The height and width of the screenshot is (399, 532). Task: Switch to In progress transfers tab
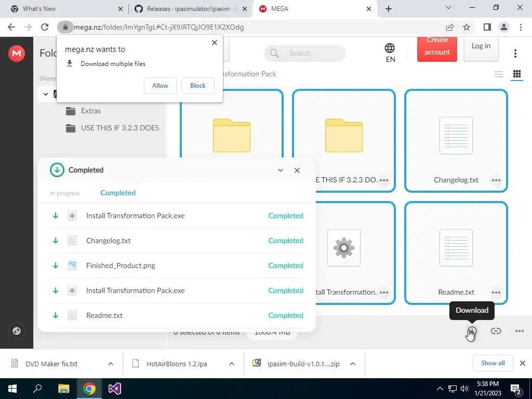pyautogui.click(x=65, y=193)
